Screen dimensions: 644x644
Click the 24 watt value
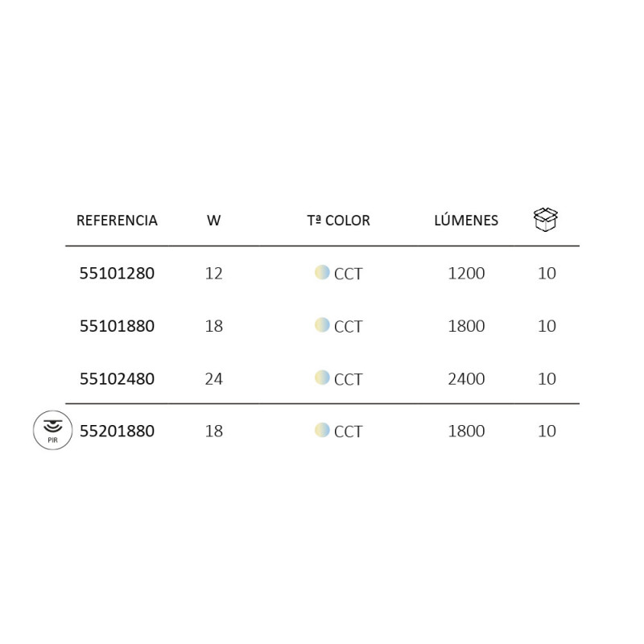pyautogui.click(x=213, y=378)
